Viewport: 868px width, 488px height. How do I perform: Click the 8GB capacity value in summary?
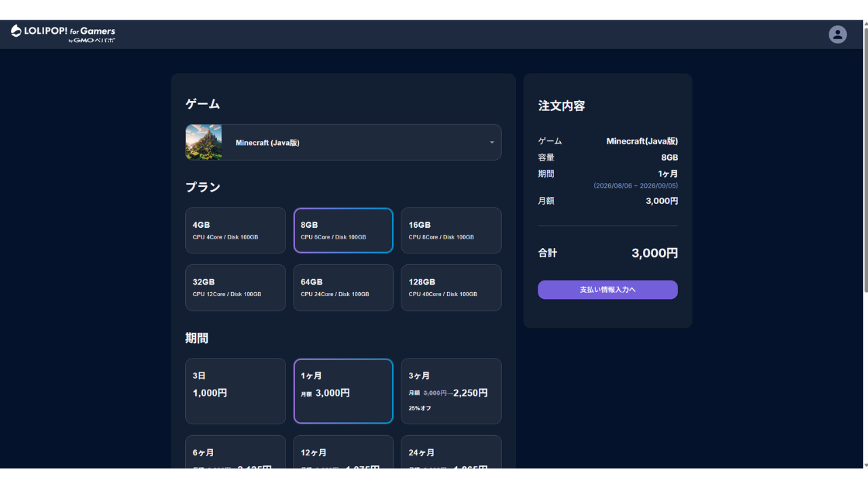click(x=669, y=157)
